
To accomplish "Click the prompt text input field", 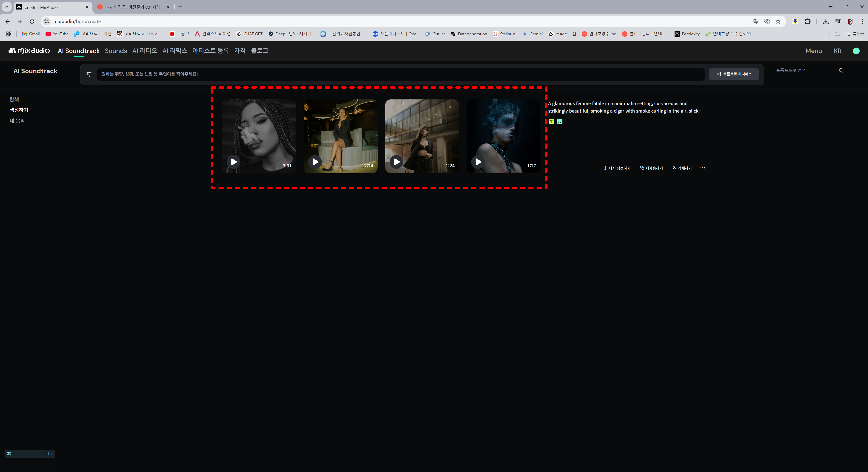I will click(400, 74).
